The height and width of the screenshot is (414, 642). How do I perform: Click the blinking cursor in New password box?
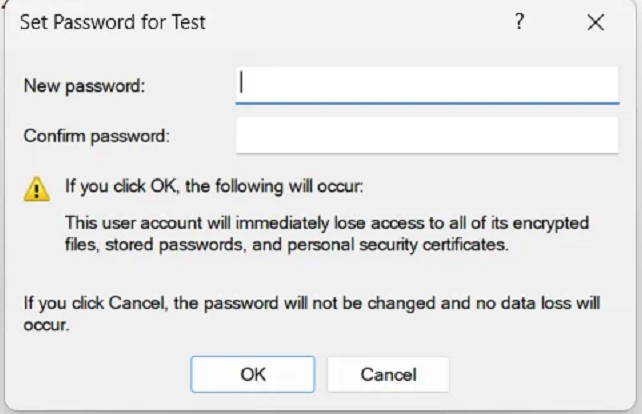(x=242, y=82)
